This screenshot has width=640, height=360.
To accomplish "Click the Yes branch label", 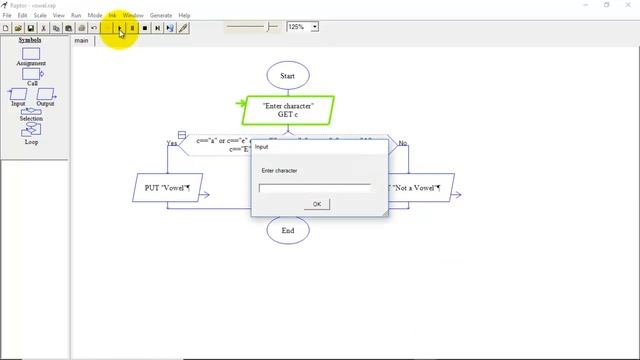I will coord(172,143).
